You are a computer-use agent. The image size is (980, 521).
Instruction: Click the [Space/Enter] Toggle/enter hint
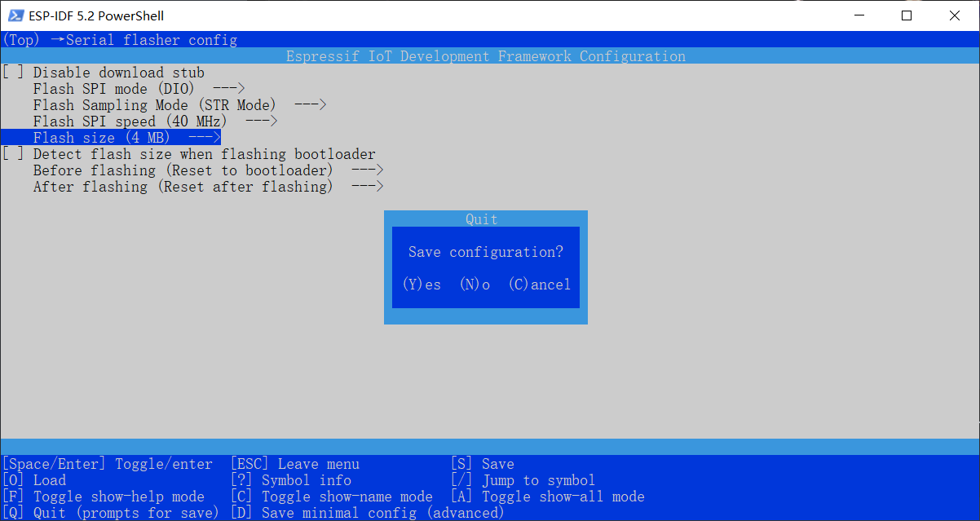107,464
